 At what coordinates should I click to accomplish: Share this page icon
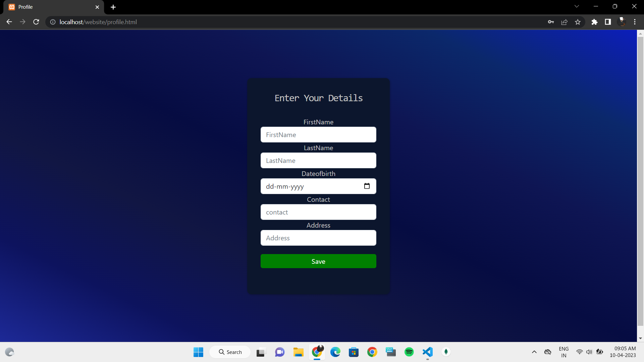[x=564, y=22]
